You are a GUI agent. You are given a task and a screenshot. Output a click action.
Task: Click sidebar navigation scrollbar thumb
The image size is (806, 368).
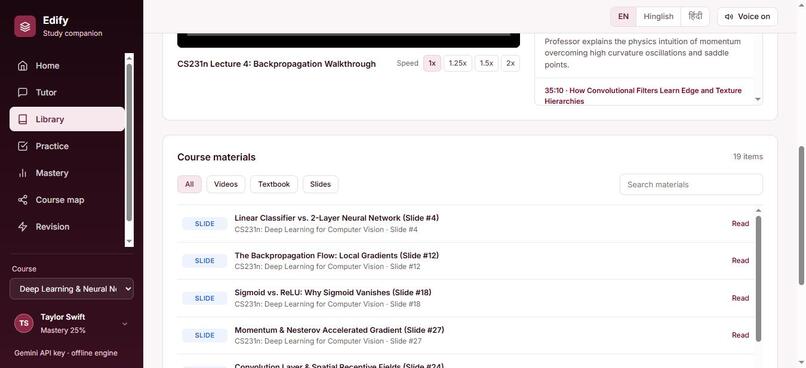pos(129,142)
